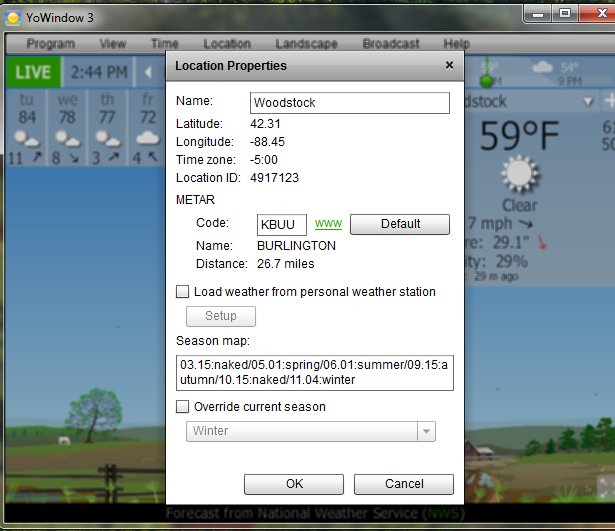Click the Name field containing Woodstock
The height and width of the screenshot is (531, 615).
point(349,103)
